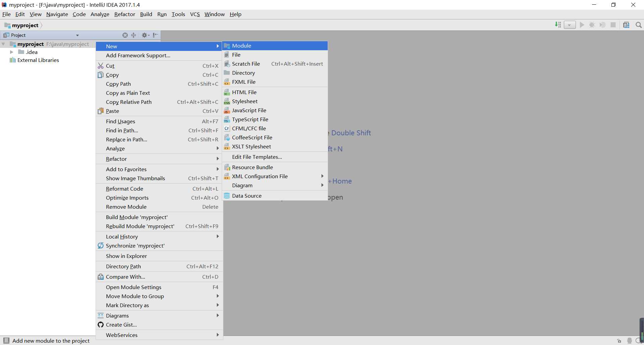Click the Debug bug icon
This screenshot has height=345, width=644.
pos(592,25)
